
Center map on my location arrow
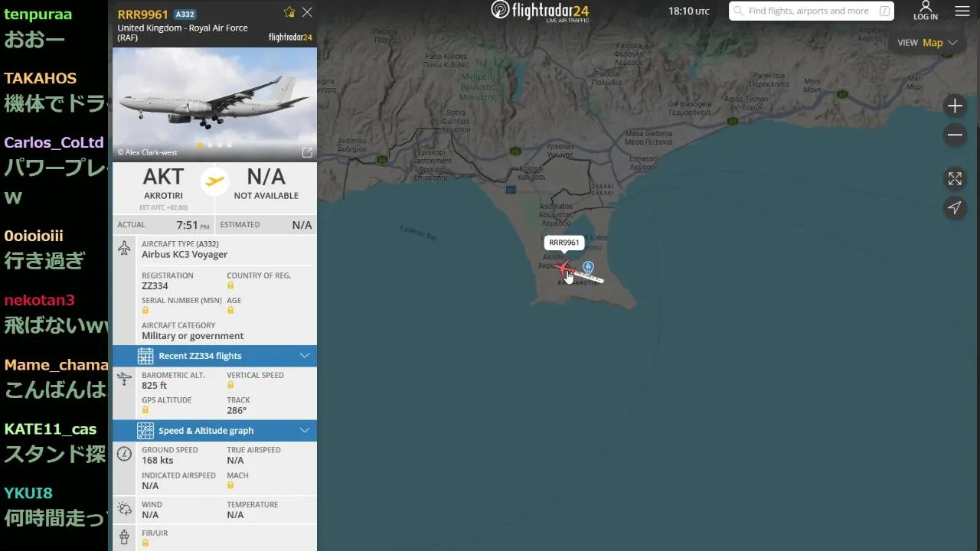tap(955, 207)
